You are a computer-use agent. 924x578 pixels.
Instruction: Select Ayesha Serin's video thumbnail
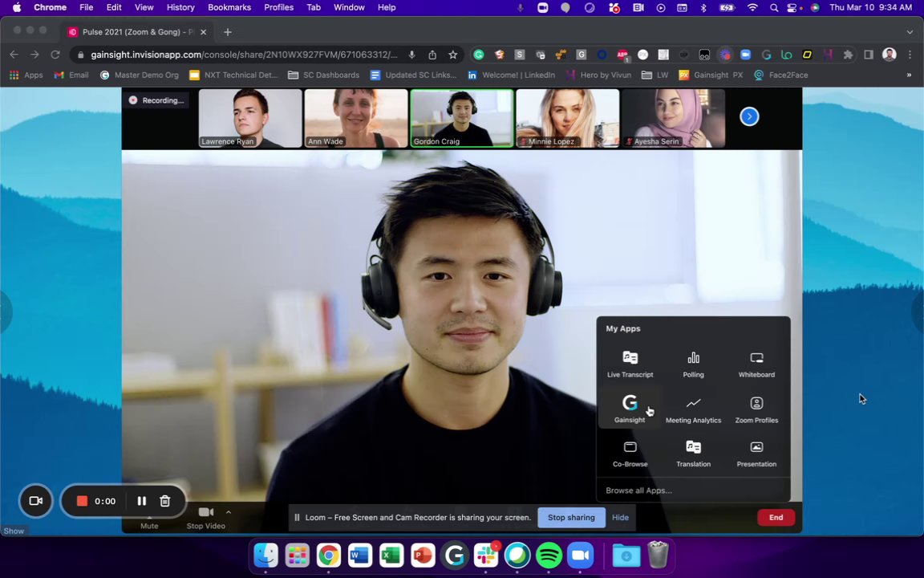(x=674, y=118)
